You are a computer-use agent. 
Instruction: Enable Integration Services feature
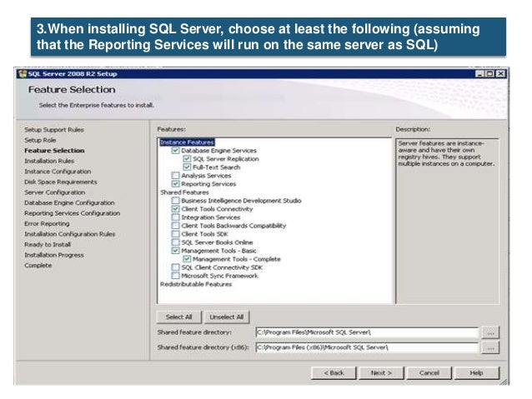tap(175, 217)
